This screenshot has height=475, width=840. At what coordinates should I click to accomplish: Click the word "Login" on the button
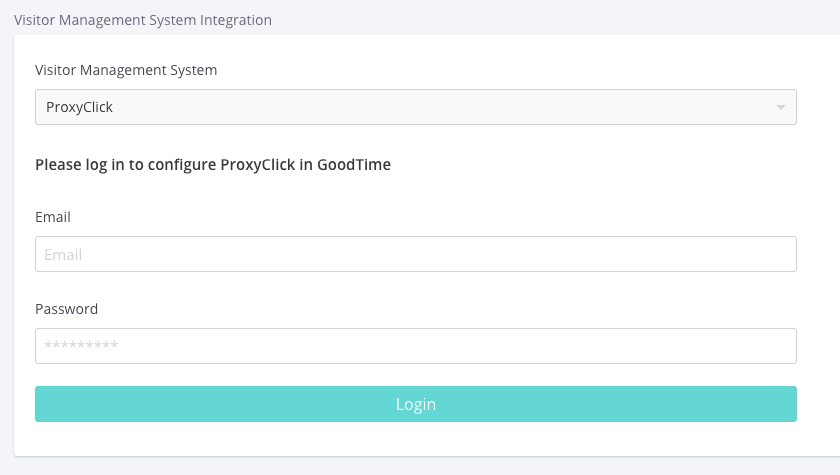click(x=415, y=404)
